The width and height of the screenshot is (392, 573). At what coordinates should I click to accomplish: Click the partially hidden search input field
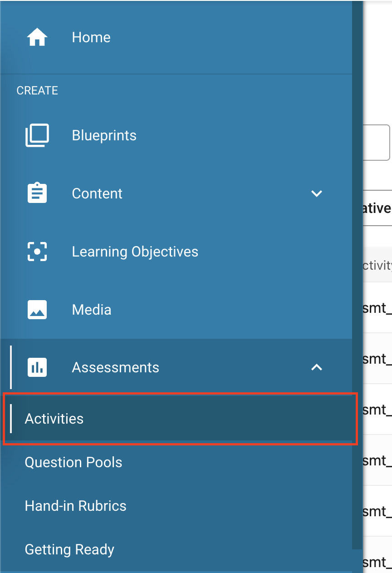pyautogui.click(x=377, y=143)
